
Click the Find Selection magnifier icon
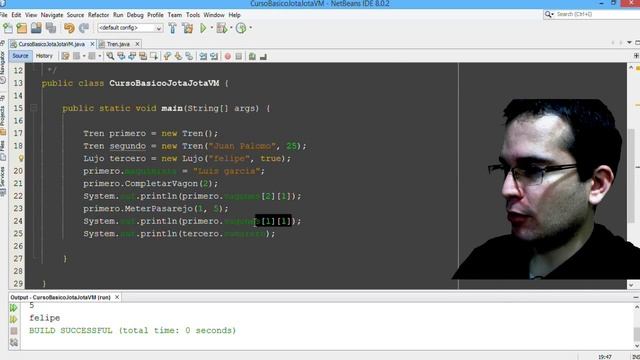(110, 56)
